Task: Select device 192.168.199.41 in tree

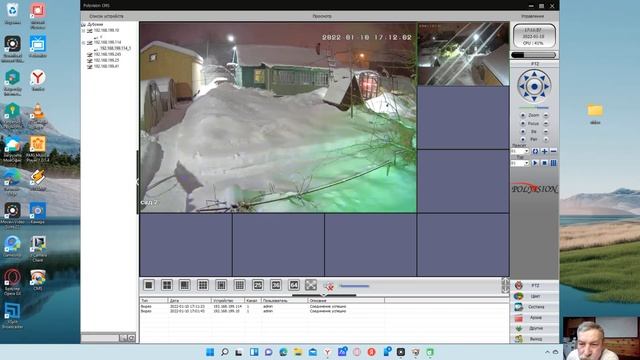Action: [106, 66]
